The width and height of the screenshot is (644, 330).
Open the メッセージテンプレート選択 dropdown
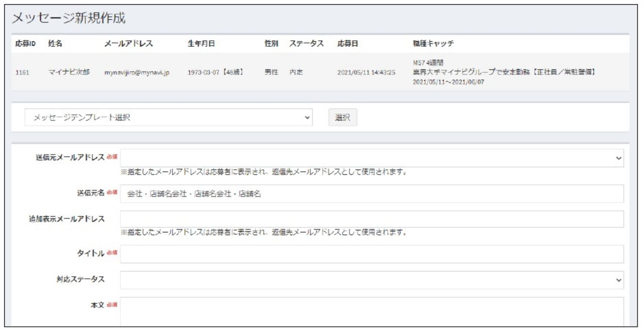point(168,117)
